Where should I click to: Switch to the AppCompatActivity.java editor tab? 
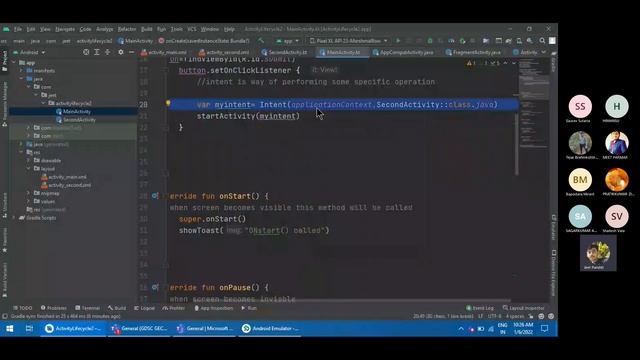click(x=403, y=52)
